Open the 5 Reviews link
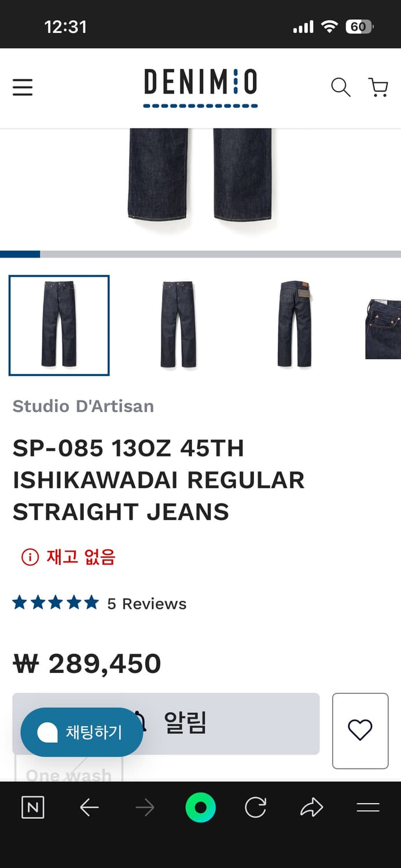 click(x=147, y=604)
